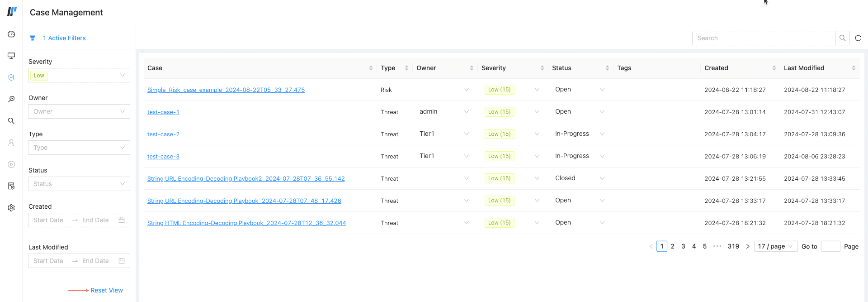The image size is (868, 302).
Task: Open String URL Encoding-Decoding Playbook_2024-07-28T07_48 case
Action: click(x=244, y=201)
